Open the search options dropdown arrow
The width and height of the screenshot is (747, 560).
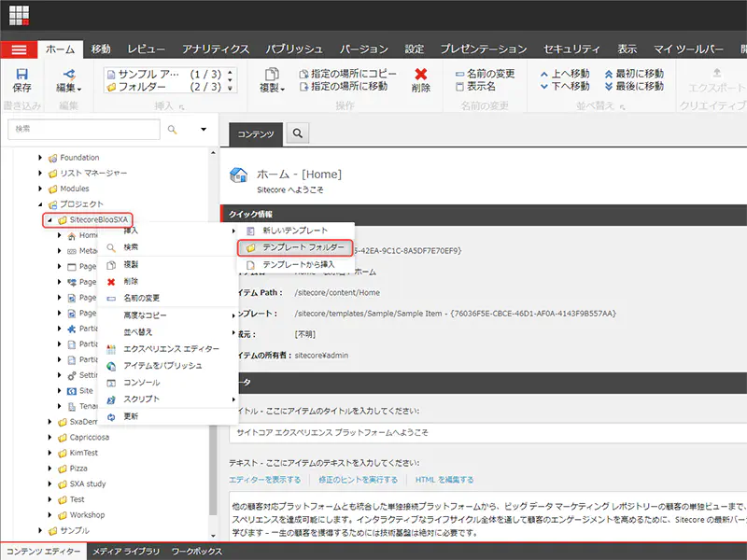(204, 130)
